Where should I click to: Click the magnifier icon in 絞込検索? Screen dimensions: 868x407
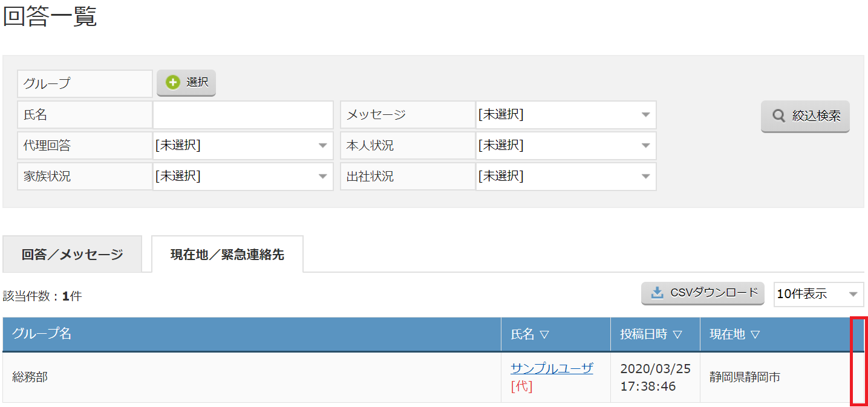780,116
